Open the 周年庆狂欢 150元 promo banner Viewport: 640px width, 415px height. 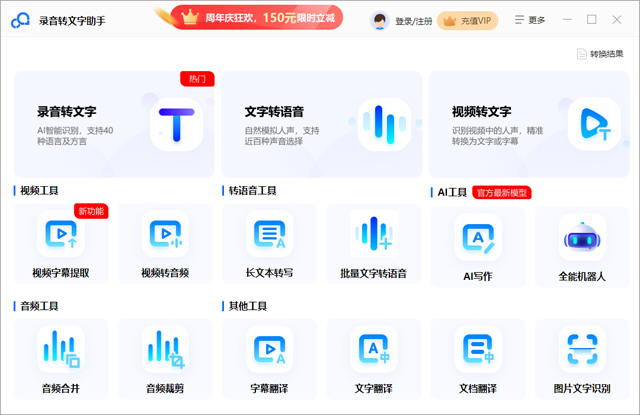pos(257,18)
